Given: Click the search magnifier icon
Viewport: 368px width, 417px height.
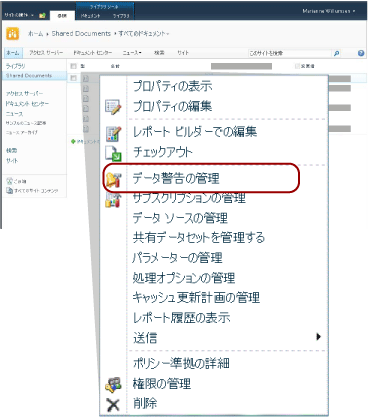Looking at the screenshot, I should tap(336, 53).
